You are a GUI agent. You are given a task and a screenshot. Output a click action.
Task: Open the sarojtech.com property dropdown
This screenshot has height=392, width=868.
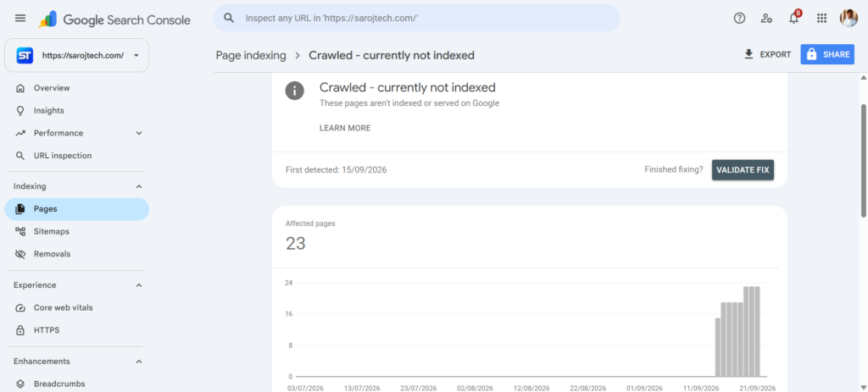pyautogui.click(x=77, y=55)
